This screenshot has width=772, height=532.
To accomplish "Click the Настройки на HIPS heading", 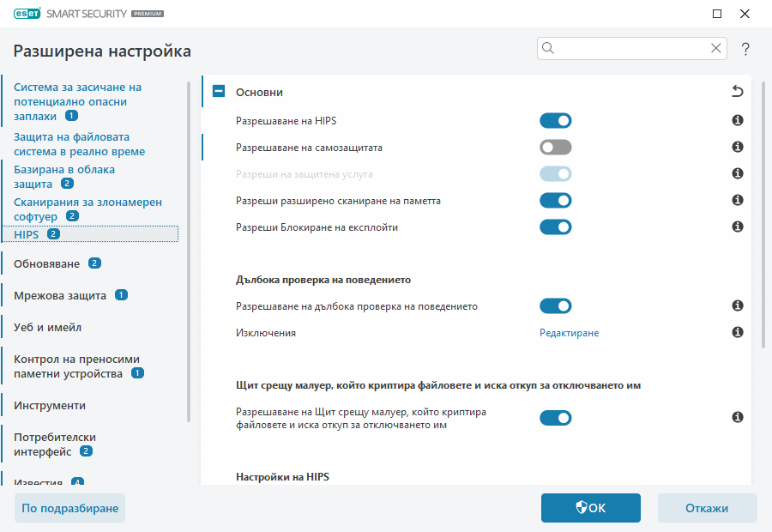I will tap(282, 477).
